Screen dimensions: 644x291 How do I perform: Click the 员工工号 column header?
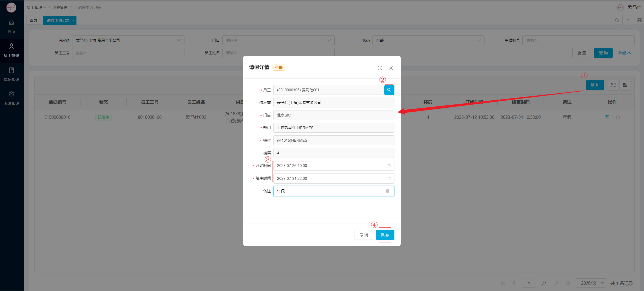pyautogui.click(x=150, y=102)
